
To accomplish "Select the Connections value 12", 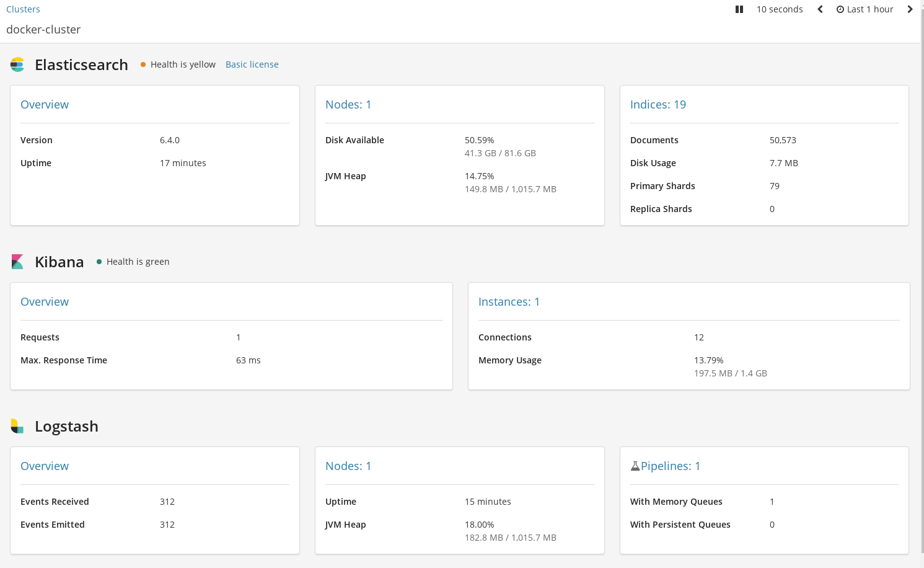I will click(x=699, y=337).
